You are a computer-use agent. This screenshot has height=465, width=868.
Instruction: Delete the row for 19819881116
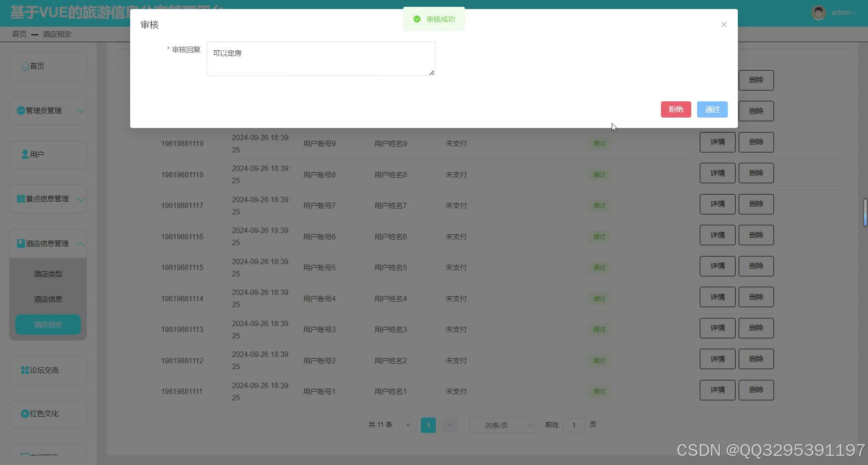tap(756, 235)
